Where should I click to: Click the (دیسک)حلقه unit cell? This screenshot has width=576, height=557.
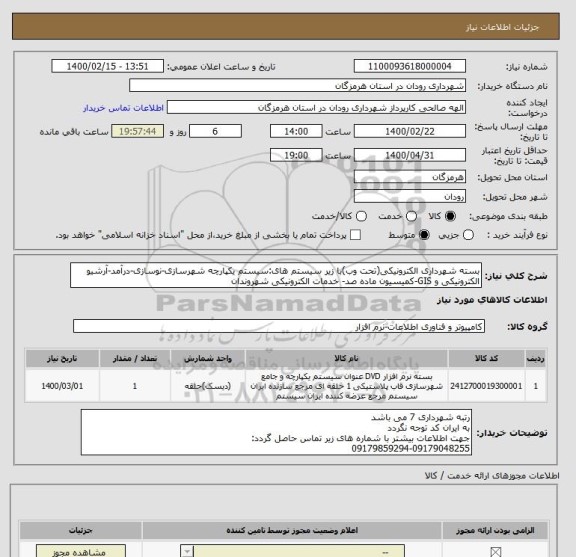coord(208,386)
